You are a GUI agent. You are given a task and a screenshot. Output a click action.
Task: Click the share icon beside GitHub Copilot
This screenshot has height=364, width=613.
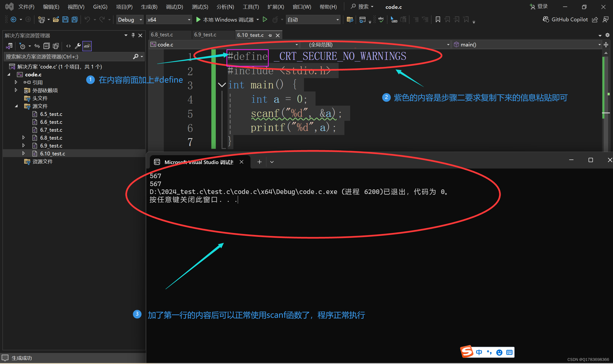click(595, 20)
